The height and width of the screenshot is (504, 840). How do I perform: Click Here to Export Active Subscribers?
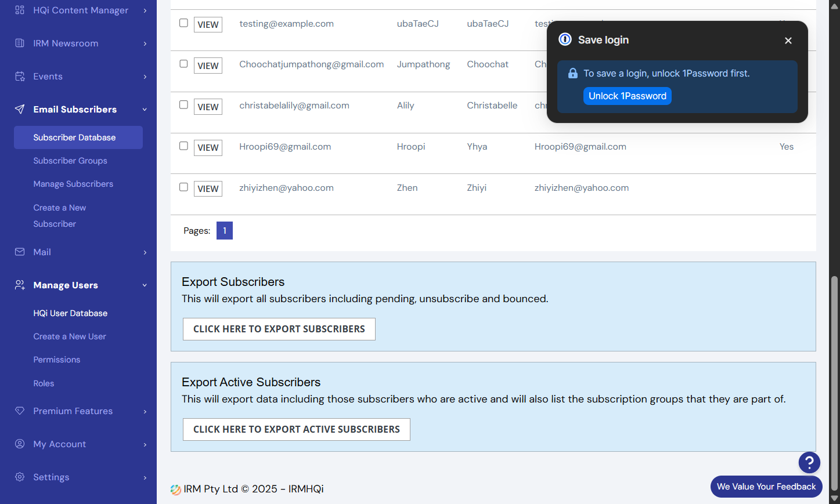pyautogui.click(x=297, y=429)
